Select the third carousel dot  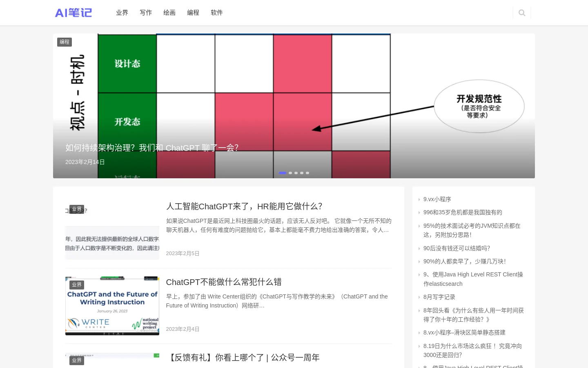point(296,173)
